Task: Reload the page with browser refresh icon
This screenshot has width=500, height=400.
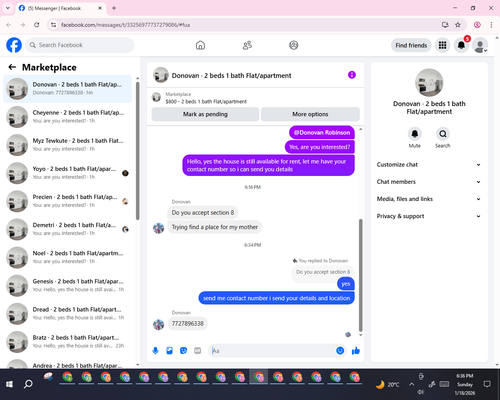Action: point(37,25)
